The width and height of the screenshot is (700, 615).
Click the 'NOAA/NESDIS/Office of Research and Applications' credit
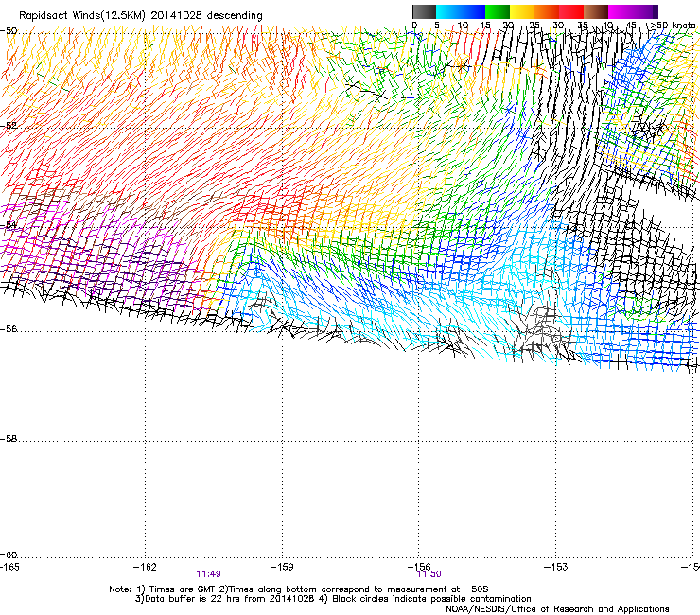coord(557,609)
